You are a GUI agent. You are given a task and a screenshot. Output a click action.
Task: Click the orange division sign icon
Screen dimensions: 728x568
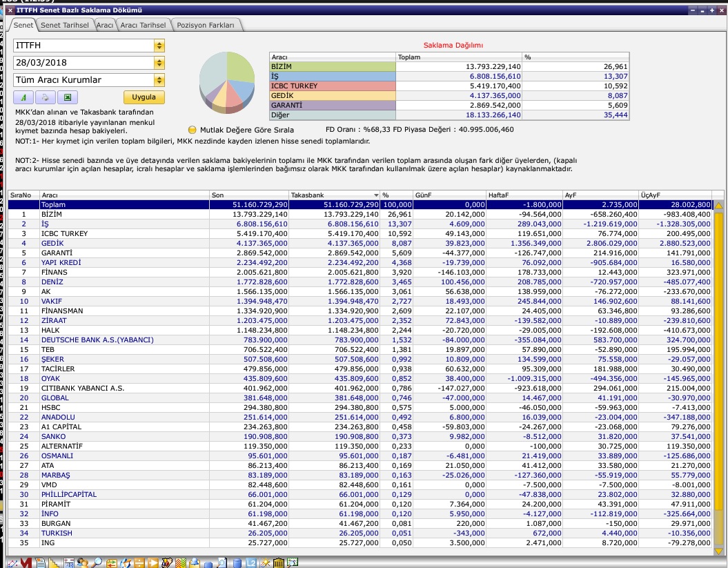tap(139, 563)
